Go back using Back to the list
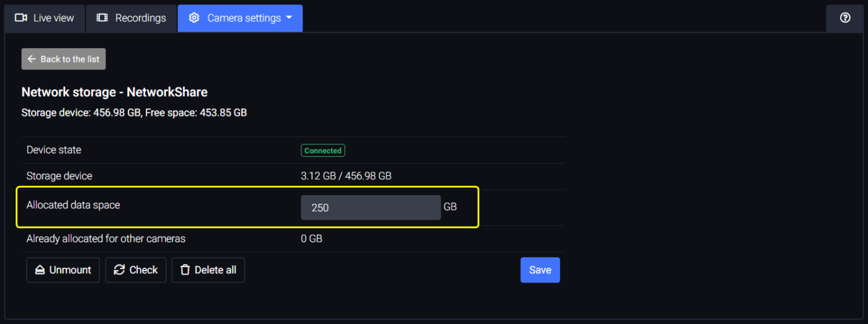The image size is (868, 324). (x=64, y=59)
